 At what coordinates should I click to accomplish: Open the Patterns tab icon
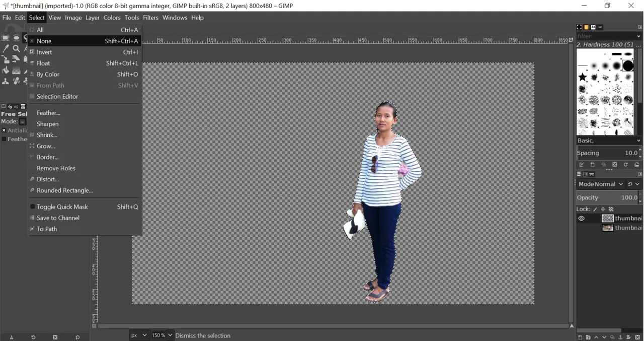[586, 27]
